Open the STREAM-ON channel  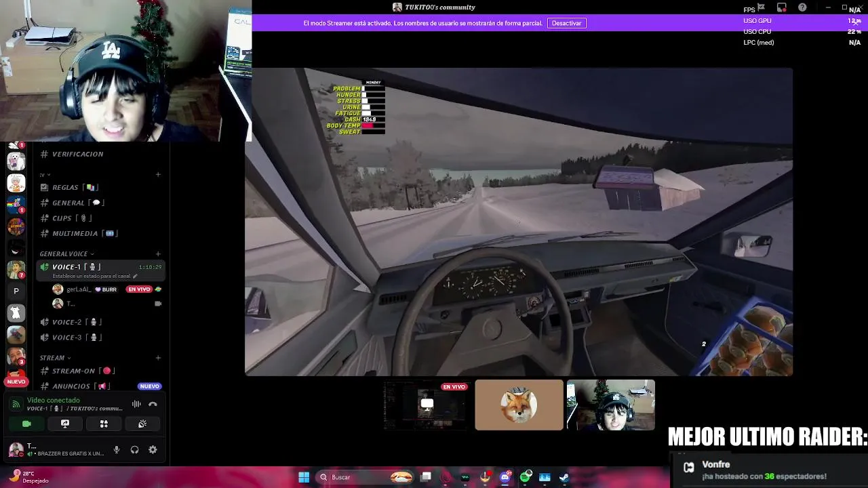(99, 371)
